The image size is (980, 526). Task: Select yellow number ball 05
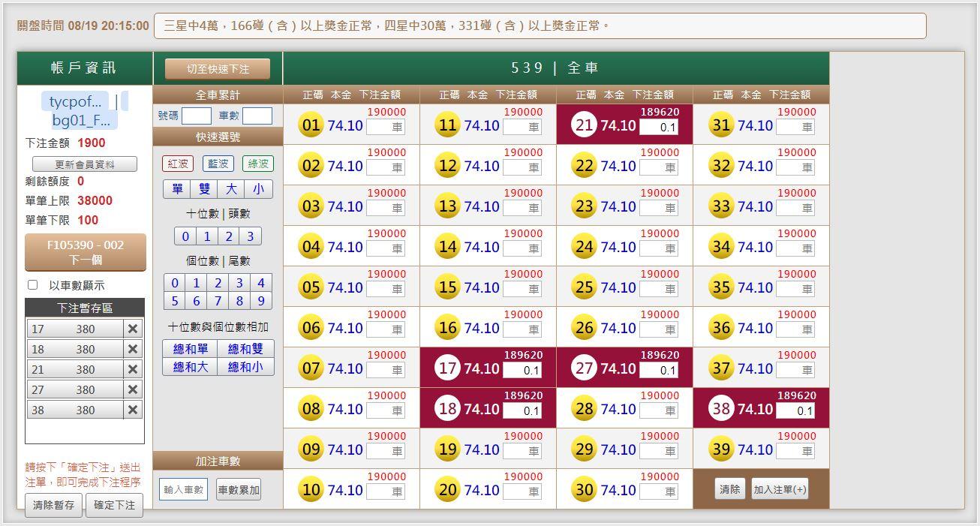pyautogui.click(x=311, y=287)
